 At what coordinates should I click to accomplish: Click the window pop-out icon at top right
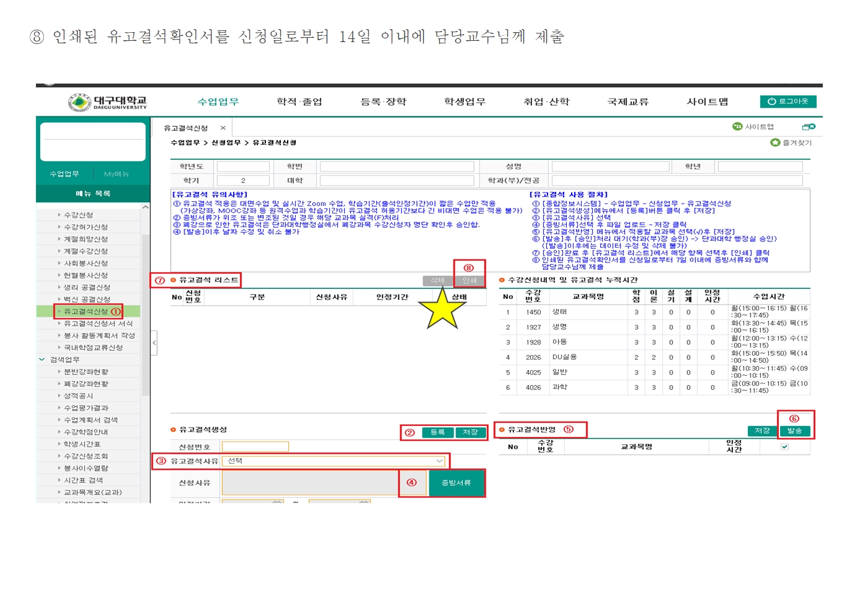click(x=808, y=127)
